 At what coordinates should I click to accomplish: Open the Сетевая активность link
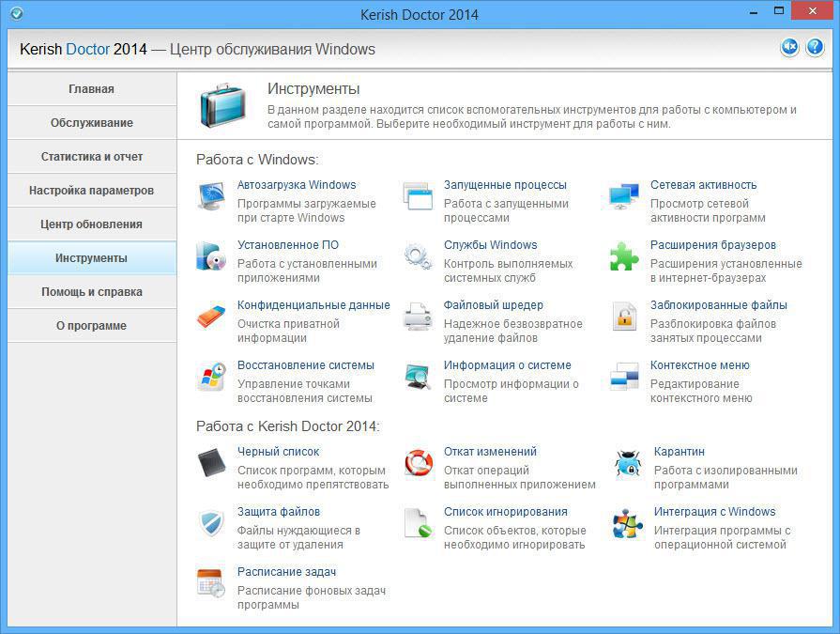pos(703,185)
